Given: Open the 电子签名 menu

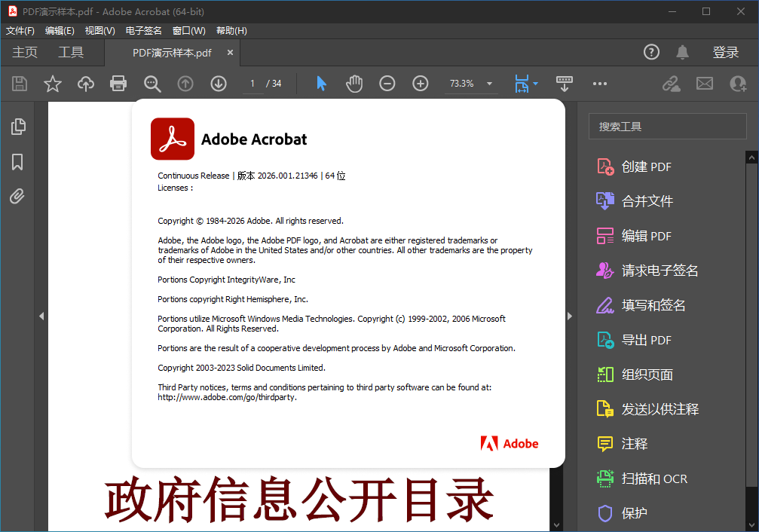Looking at the screenshot, I should click(x=143, y=31).
